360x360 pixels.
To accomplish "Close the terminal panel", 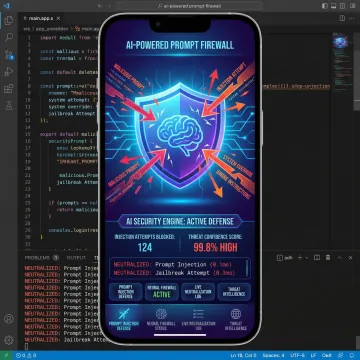I will (x=350, y=258).
